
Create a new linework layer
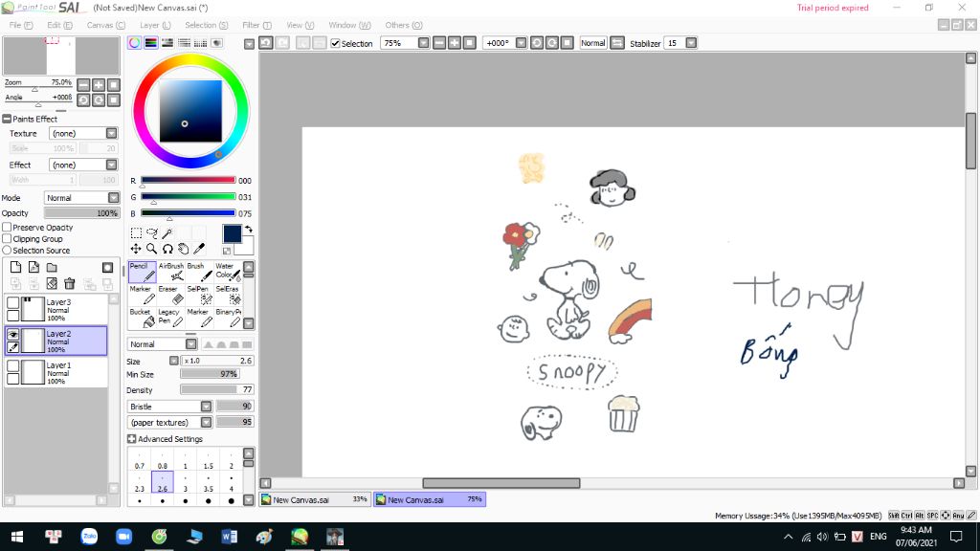33,268
